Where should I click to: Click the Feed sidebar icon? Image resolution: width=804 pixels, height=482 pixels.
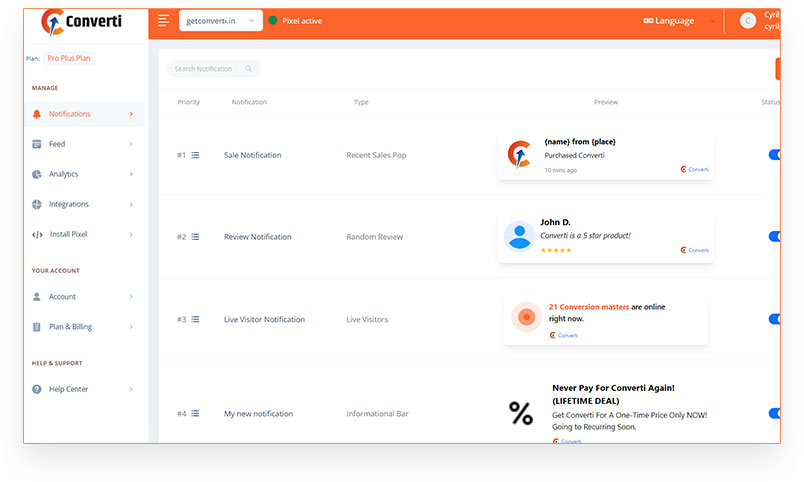36,144
